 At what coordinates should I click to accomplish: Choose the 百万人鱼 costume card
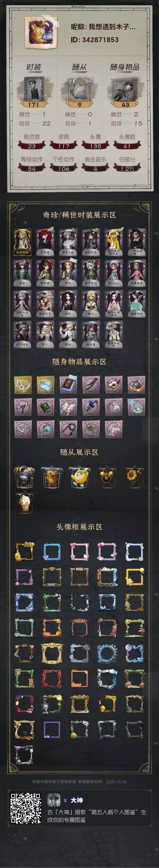pyautogui.click(x=68, y=242)
